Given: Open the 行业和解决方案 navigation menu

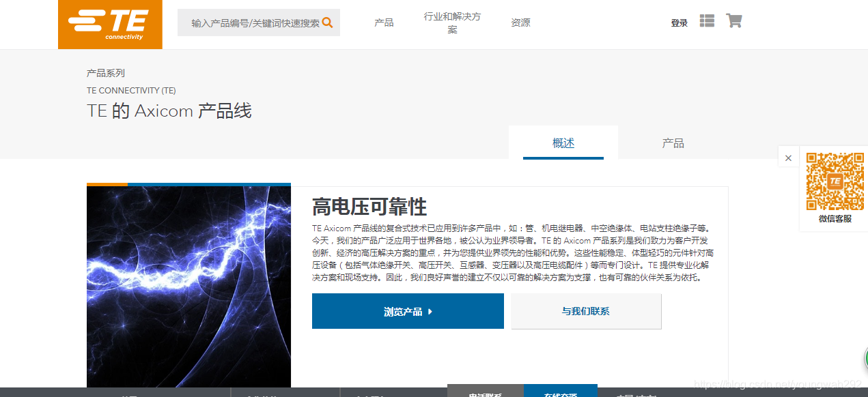Looking at the screenshot, I should pos(452,23).
